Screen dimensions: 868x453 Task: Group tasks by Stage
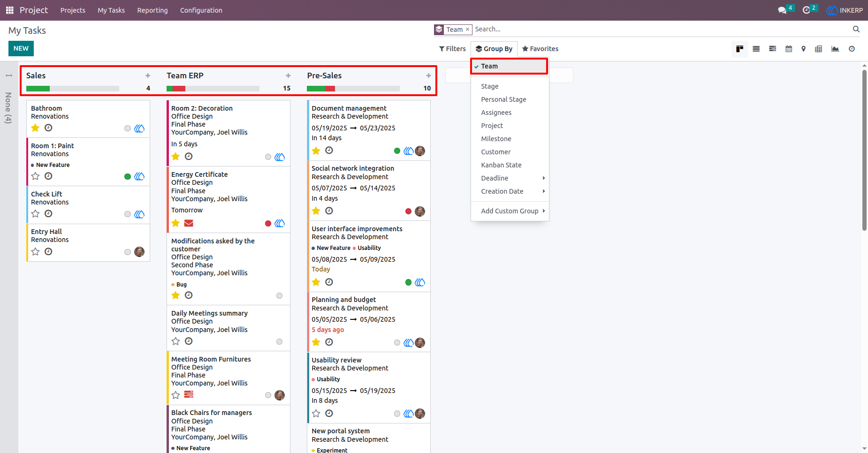510,86
